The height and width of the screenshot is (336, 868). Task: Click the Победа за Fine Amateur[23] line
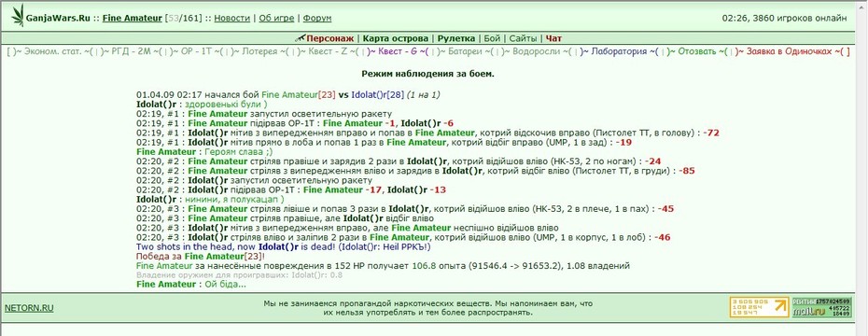pyautogui.click(x=202, y=257)
